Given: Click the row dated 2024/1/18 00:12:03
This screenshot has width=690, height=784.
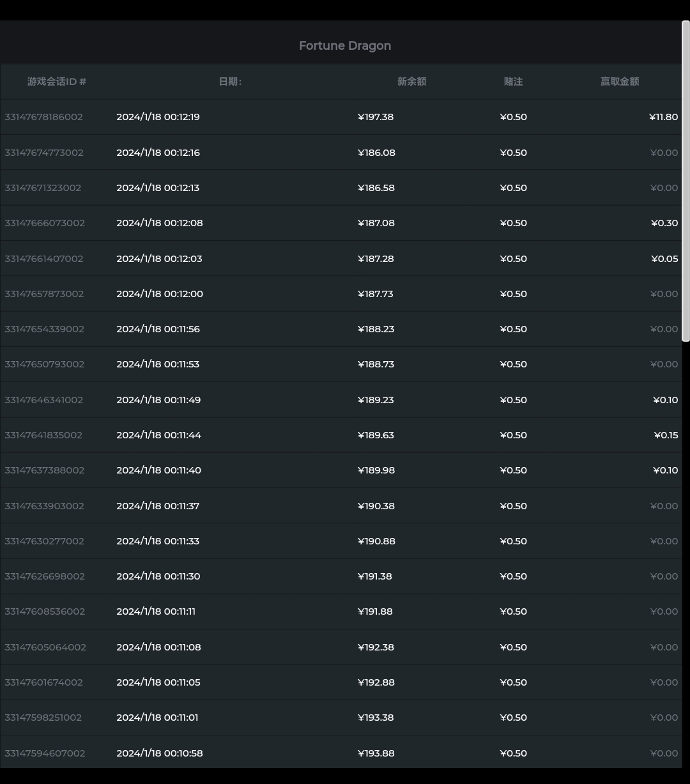Looking at the screenshot, I should pyautogui.click(x=159, y=259).
